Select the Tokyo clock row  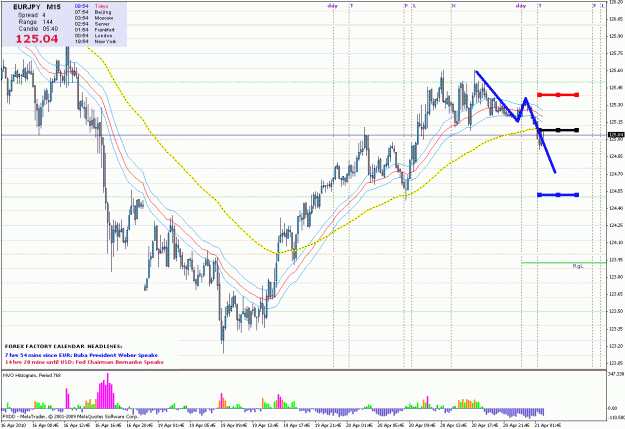click(92, 6)
